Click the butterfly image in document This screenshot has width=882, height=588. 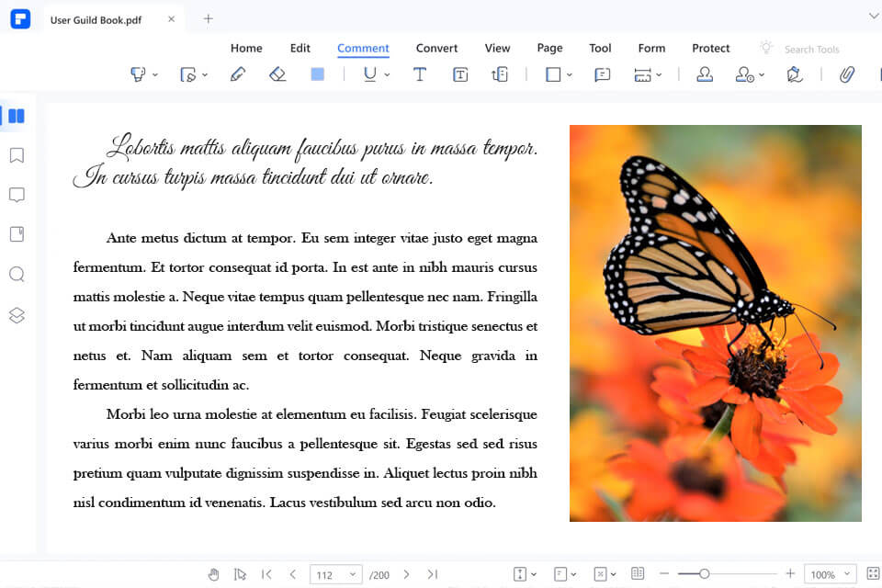pos(716,323)
